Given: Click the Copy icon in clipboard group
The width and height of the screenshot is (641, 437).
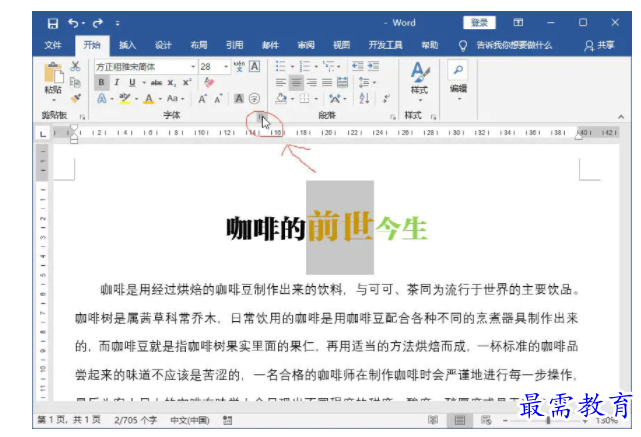Looking at the screenshot, I should click(x=75, y=82).
